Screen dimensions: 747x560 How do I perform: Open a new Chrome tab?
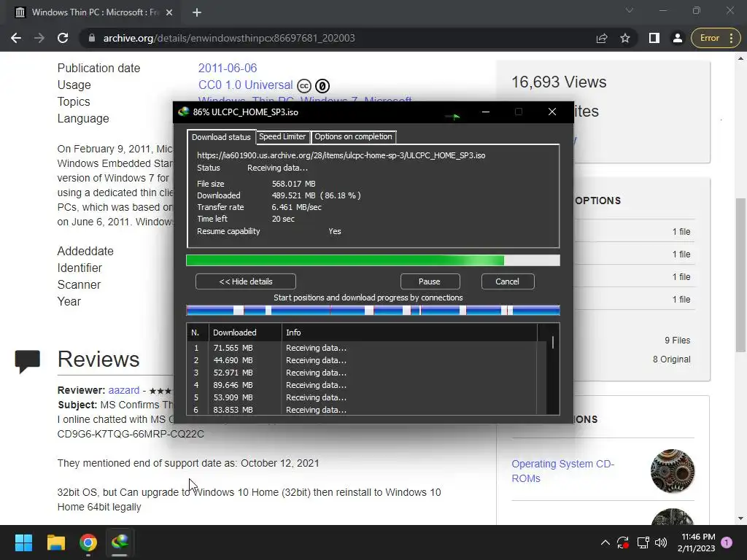point(197,12)
